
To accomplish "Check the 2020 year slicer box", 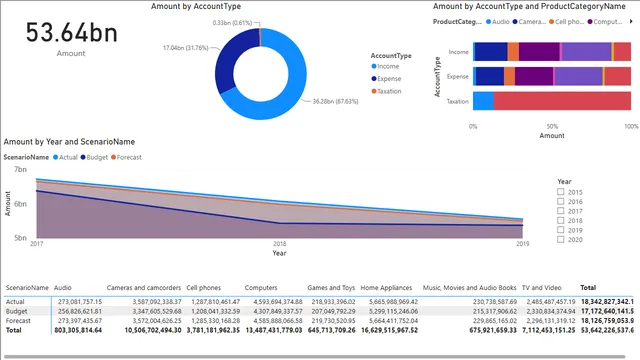I will pos(561,239).
